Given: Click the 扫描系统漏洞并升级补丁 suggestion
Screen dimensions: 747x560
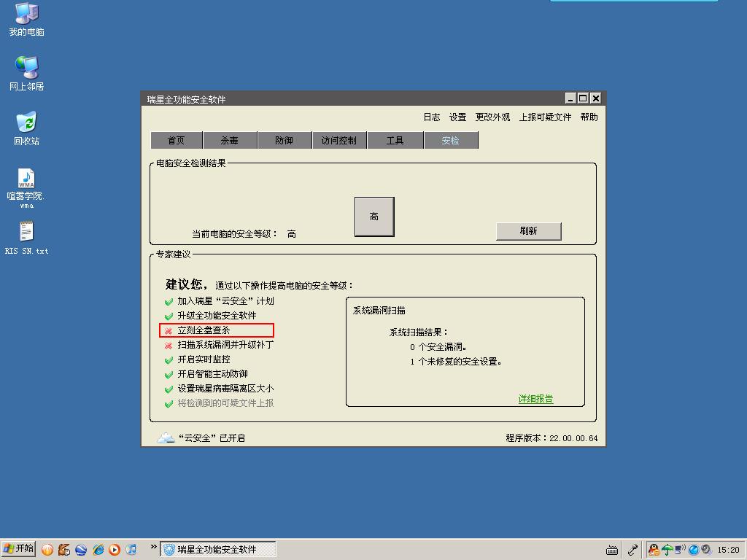Looking at the screenshot, I should (226, 345).
